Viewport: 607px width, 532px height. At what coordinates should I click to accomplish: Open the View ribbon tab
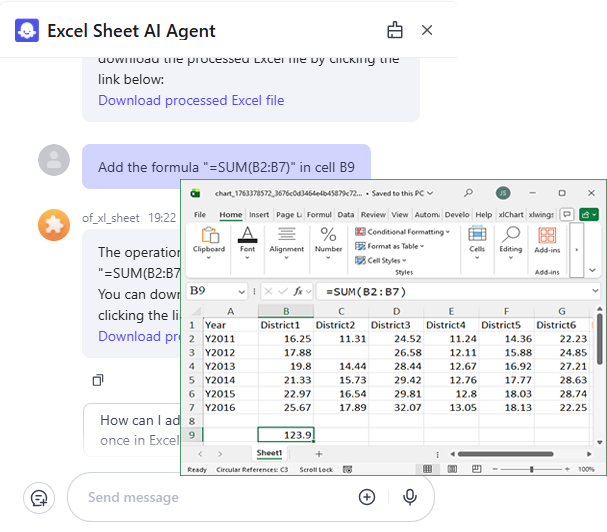point(400,215)
